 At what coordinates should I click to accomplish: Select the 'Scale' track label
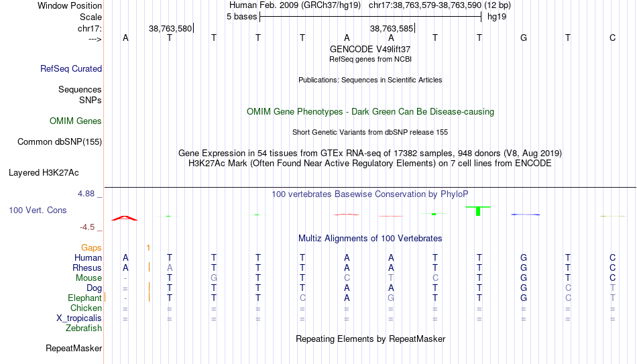91,17
